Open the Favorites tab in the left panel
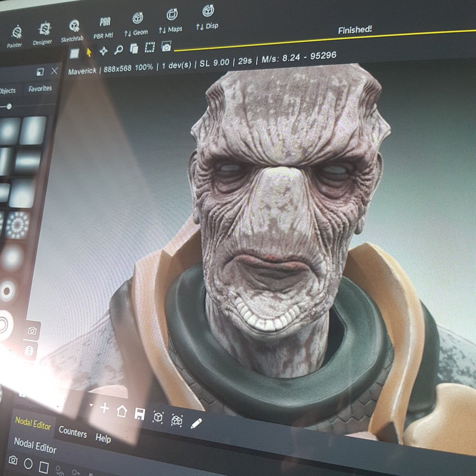The width and height of the screenshot is (476, 476). 40,88
